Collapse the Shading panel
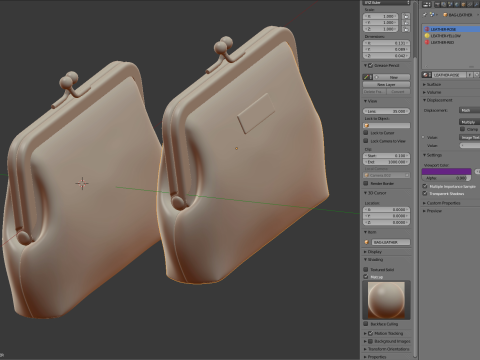 (x=365, y=259)
